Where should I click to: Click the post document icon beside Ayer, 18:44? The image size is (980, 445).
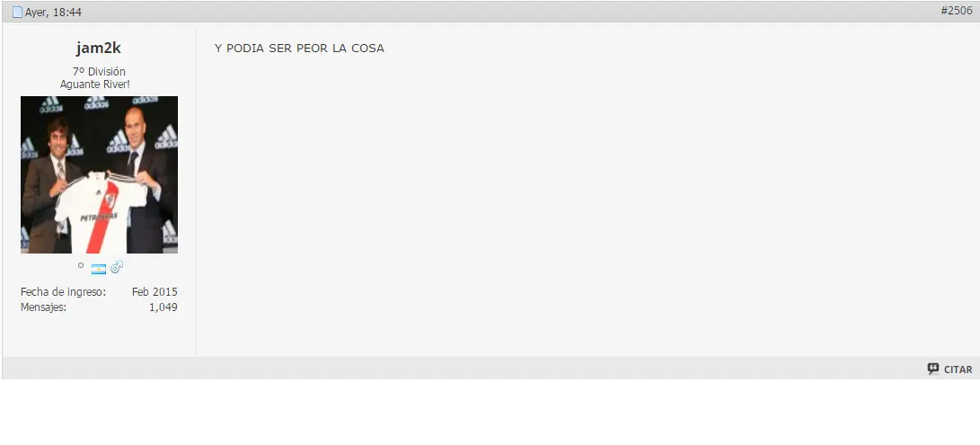tap(17, 12)
